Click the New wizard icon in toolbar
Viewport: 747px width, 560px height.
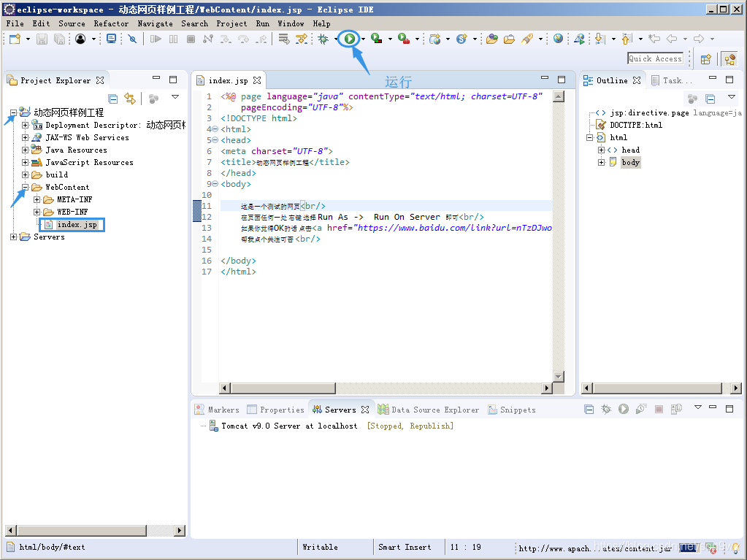coord(15,39)
